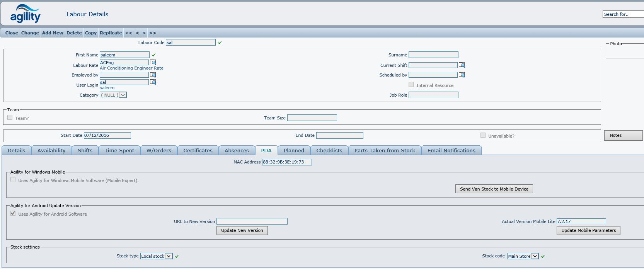Click the Replicate toolbar button

point(111,33)
